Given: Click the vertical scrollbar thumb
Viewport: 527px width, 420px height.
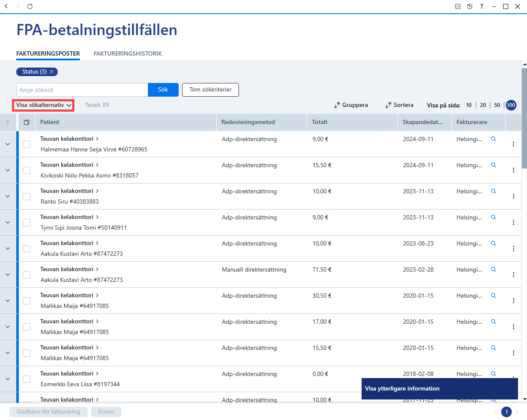Looking at the screenshot, I should coord(524,118).
